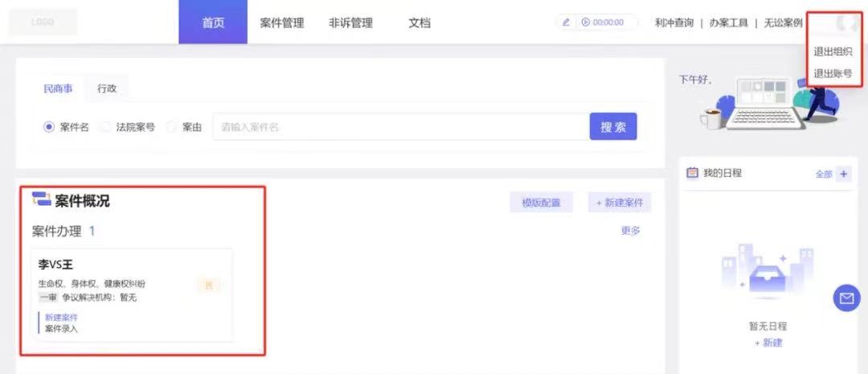Start the timer with the play icon
The image size is (868, 374).
pyautogui.click(x=585, y=23)
